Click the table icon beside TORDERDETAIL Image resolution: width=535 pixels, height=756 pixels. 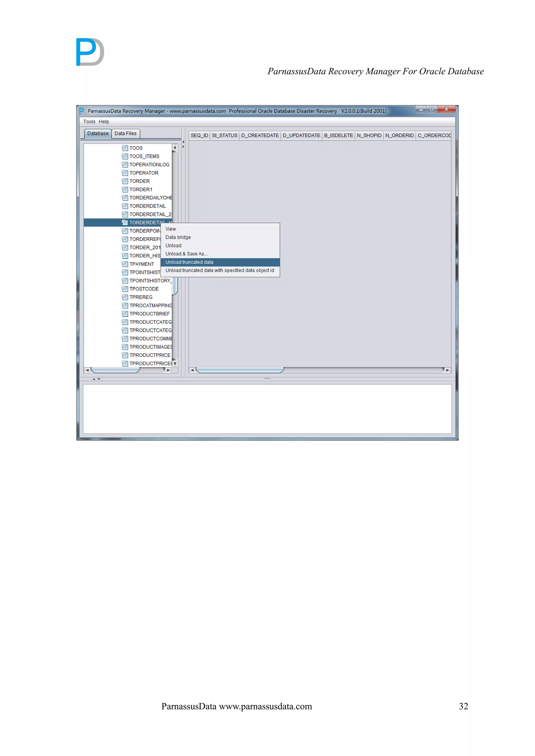(x=125, y=206)
